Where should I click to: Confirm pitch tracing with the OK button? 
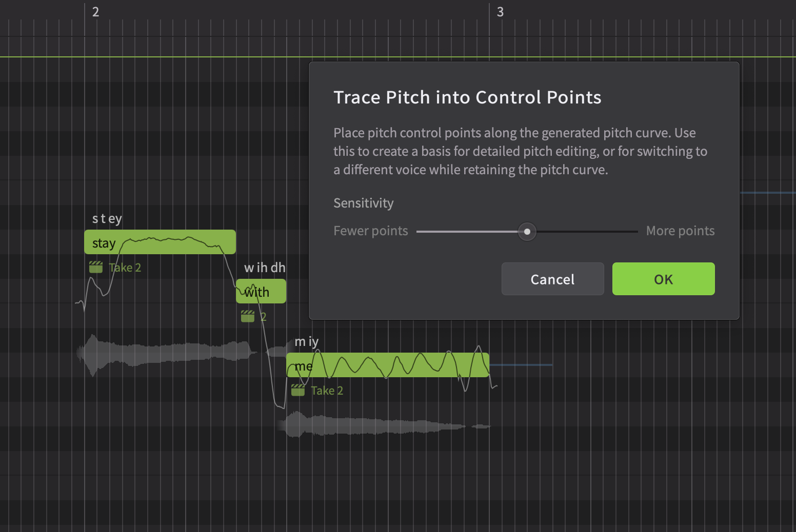pos(663,279)
